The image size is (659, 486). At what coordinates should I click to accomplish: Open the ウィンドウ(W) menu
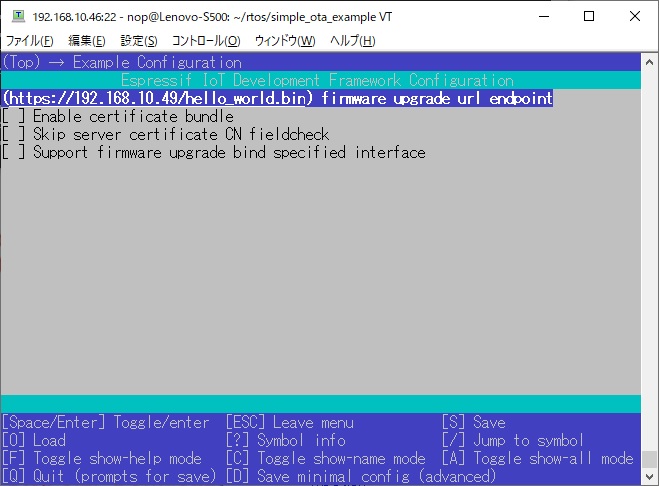[285, 41]
